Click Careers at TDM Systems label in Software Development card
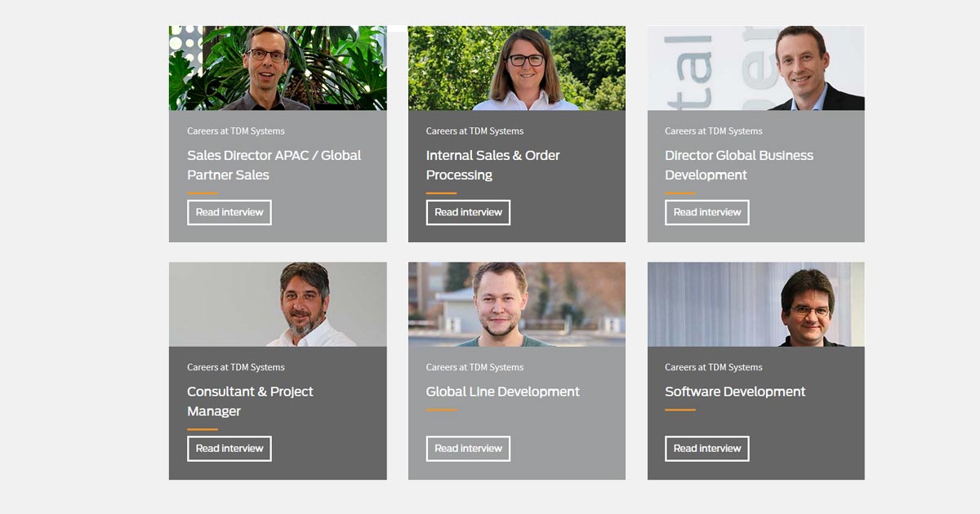 coord(714,367)
